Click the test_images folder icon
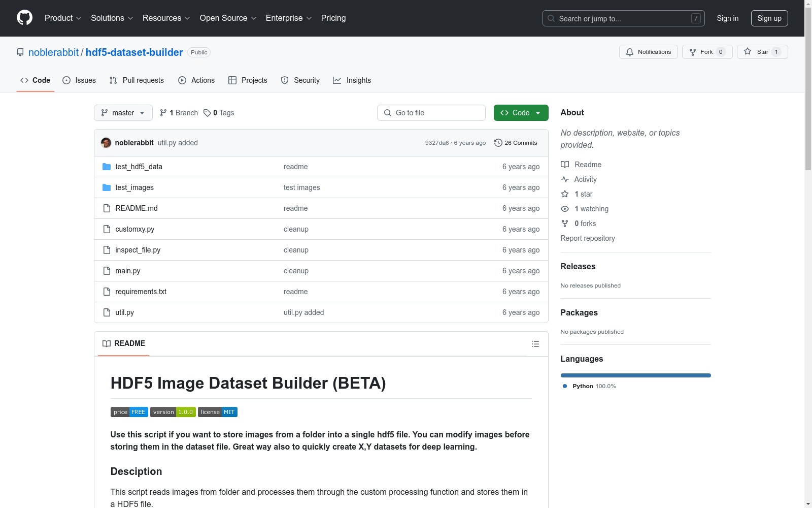 click(107, 187)
